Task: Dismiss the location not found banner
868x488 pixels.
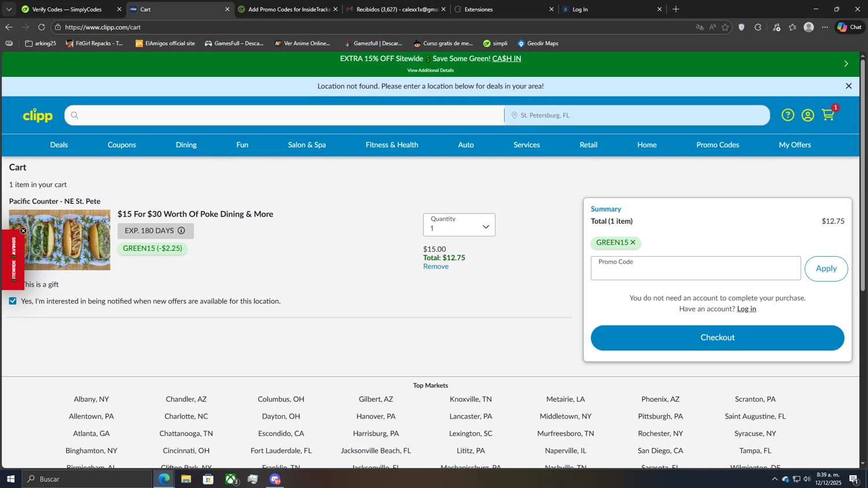Action: coord(848,86)
